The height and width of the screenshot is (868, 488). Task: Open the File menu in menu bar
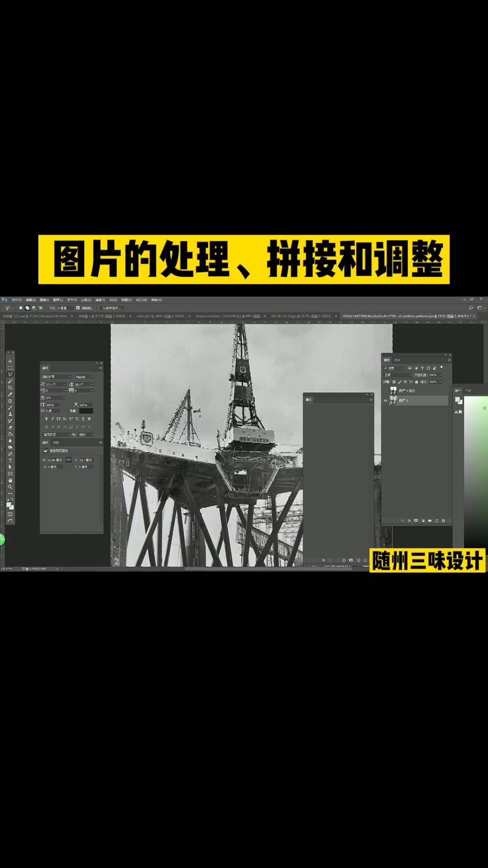coord(17,300)
